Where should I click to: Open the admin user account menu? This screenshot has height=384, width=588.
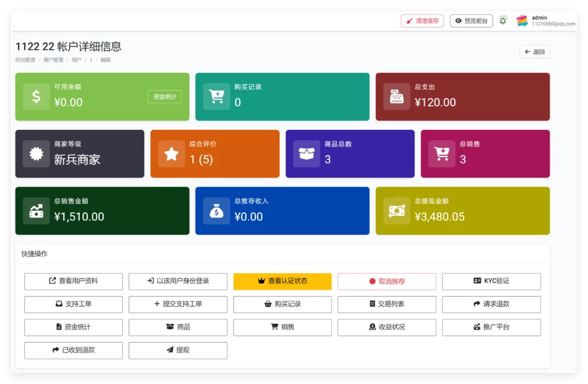coord(545,21)
